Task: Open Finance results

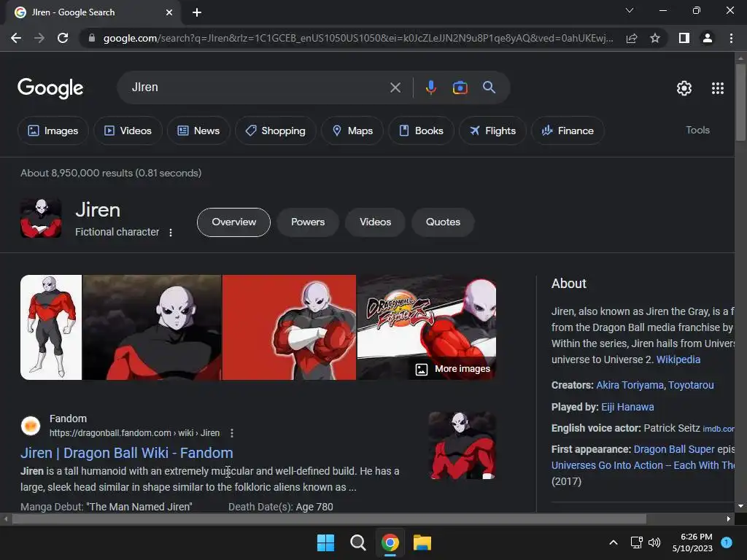Action: [x=568, y=131]
